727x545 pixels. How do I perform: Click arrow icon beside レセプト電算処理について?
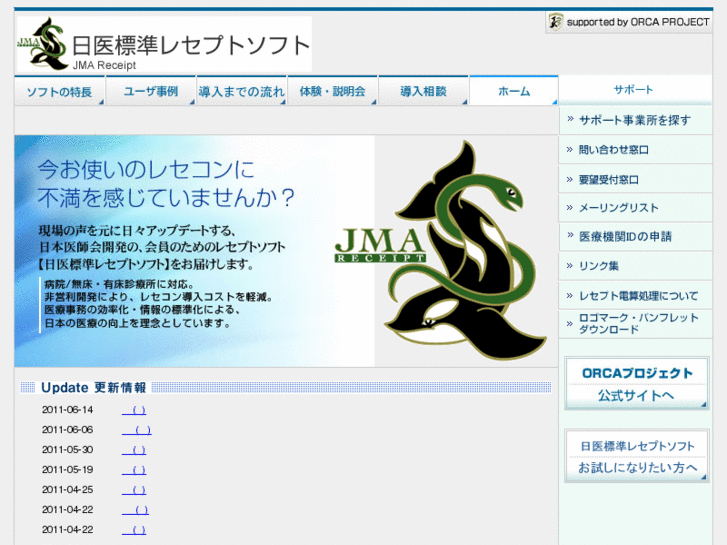(x=570, y=295)
